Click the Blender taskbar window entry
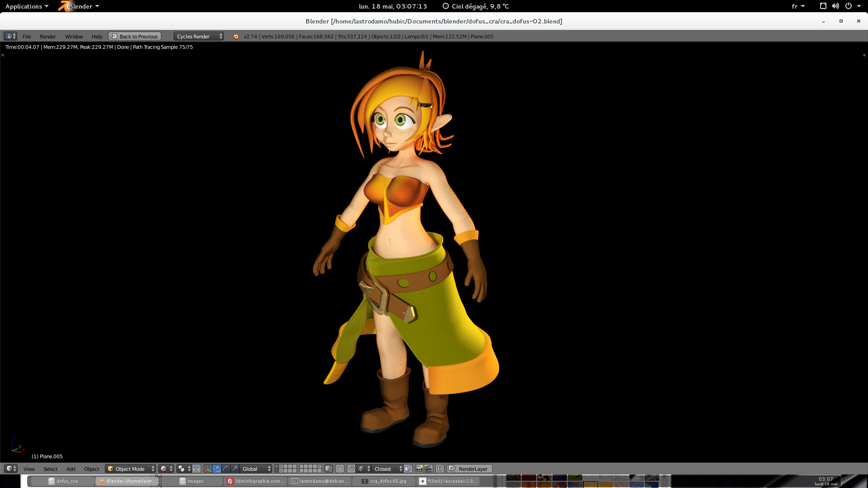This screenshot has height=488, width=868. click(127, 481)
